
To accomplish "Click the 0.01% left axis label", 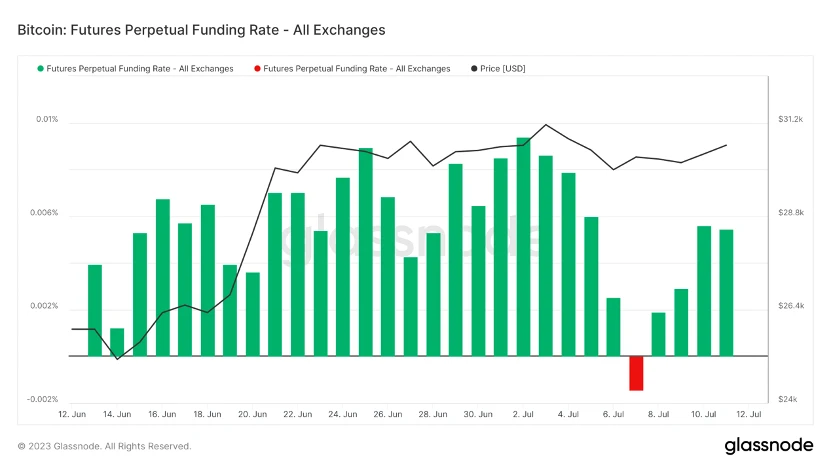I will (47, 119).
